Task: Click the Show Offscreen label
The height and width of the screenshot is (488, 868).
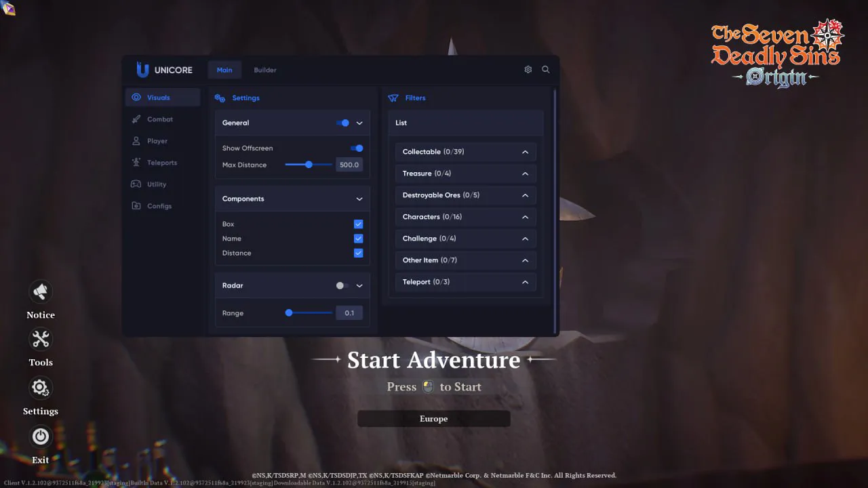Action: click(x=248, y=148)
